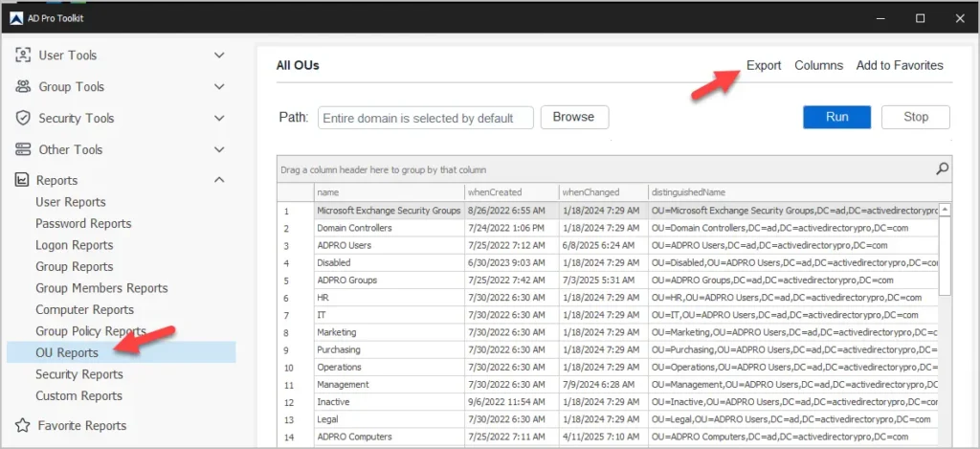Open Custom Reports

[78, 395]
